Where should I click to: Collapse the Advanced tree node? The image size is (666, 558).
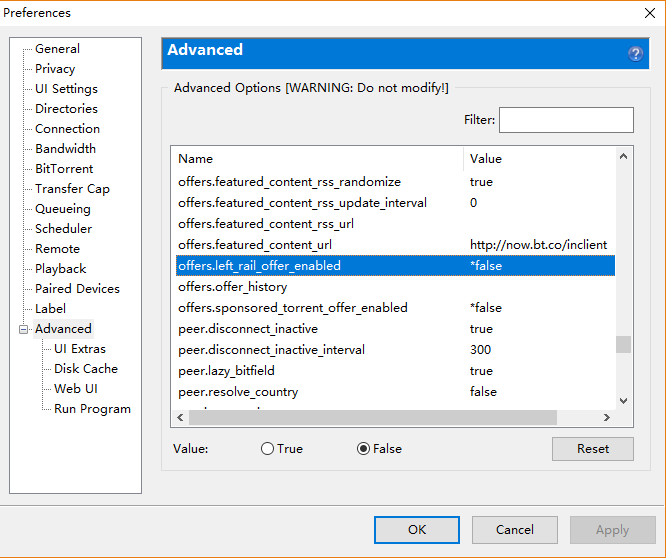coord(23,329)
